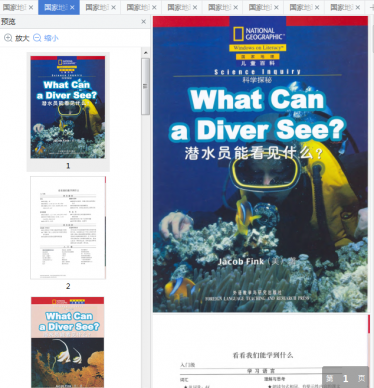The image size is (374, 388).
Task: Close the fourth document tab
Action: click(x=154, y=7)
